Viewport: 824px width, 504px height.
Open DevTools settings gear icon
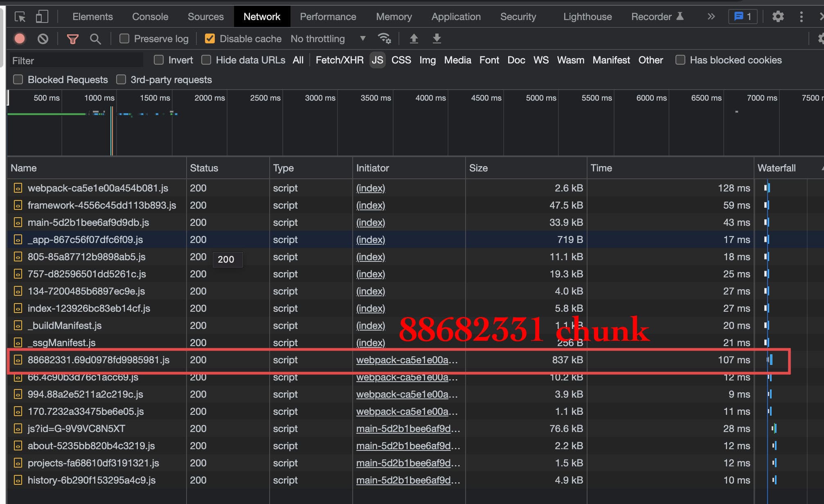pyautogui.click(x=777, y=17)
